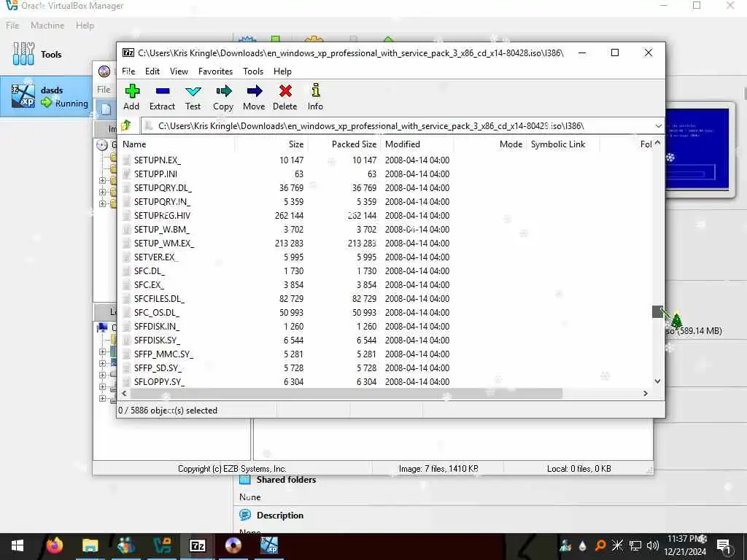Select file SFFDISK.SY_
The width and height of the screenshot is (747, 560).
click(157, 340)
